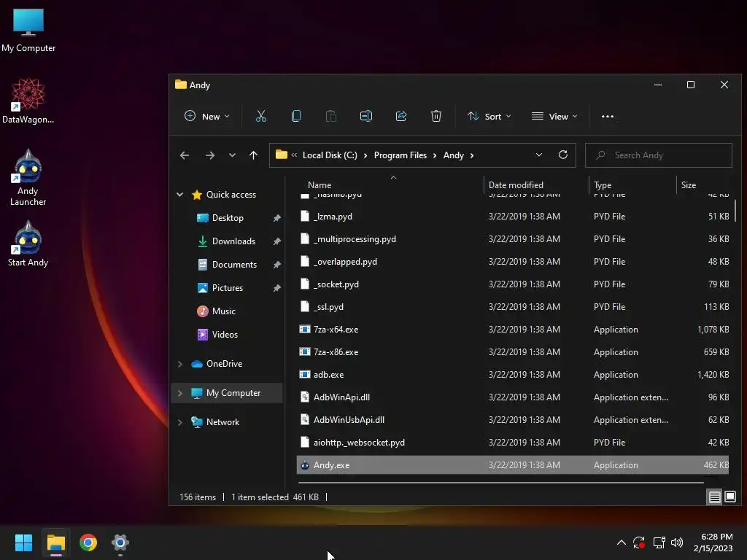Select file _multiprocessing.pyd
747x560 pixels.
pyautogui.click(x=513, y=239)
